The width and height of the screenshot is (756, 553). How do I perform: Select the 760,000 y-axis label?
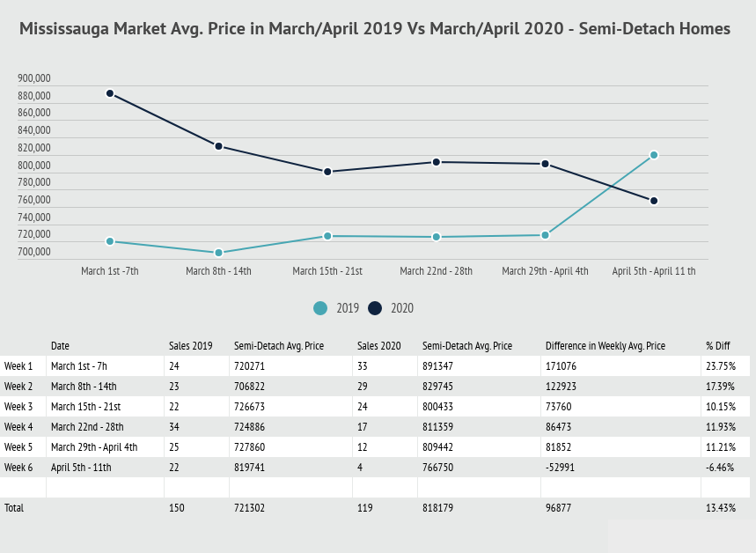pyautogui.click(x=34, y=200)
